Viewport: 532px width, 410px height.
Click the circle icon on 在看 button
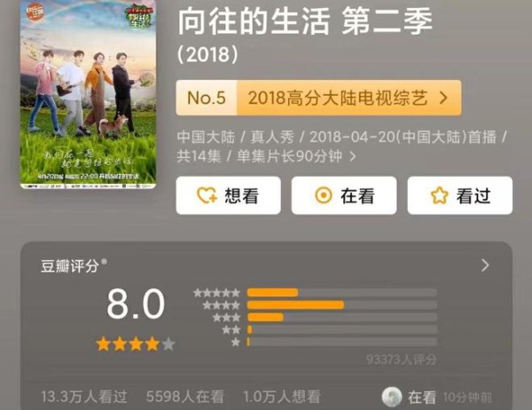coord(324,195)
